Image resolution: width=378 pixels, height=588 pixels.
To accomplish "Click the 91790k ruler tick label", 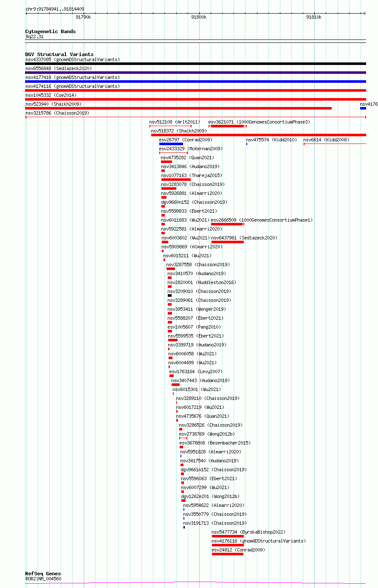I will 83,17.
